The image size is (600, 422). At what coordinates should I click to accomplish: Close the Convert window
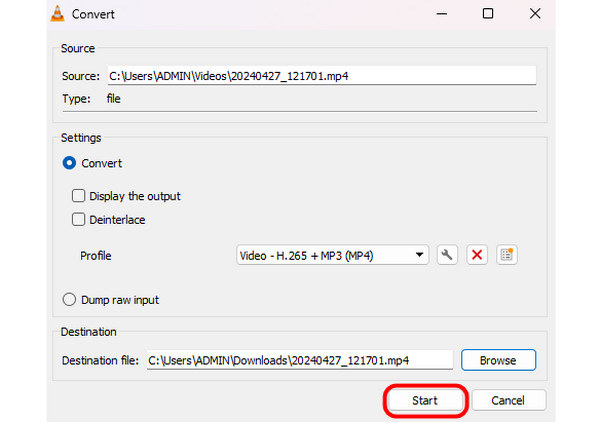click(x=535, y=14)
